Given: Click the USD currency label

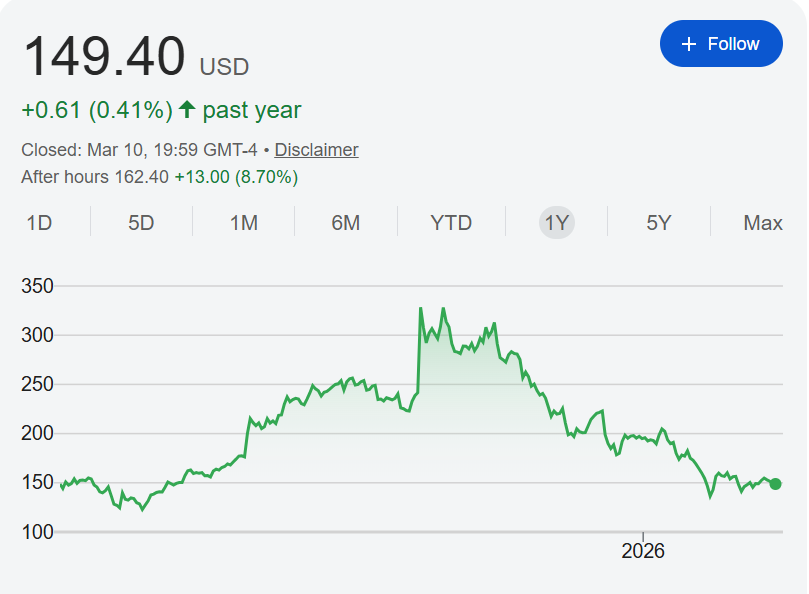Looking at the screenshot, I should point(224,67).
